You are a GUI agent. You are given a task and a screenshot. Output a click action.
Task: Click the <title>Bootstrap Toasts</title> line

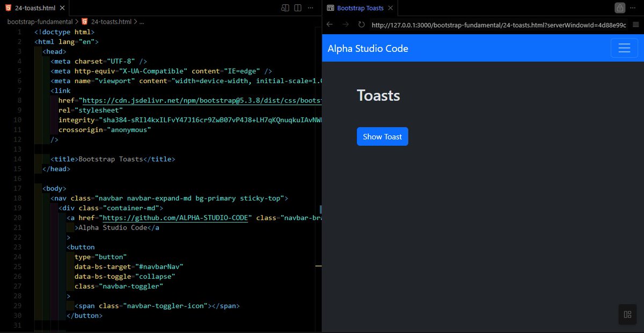click(113, 159)
